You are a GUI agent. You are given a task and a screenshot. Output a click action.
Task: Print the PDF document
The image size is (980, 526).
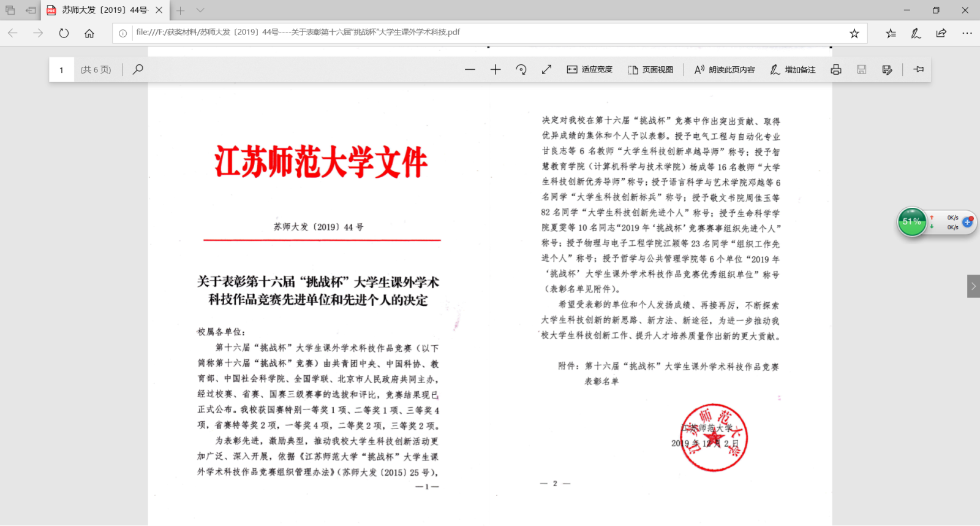pos(836,70)
